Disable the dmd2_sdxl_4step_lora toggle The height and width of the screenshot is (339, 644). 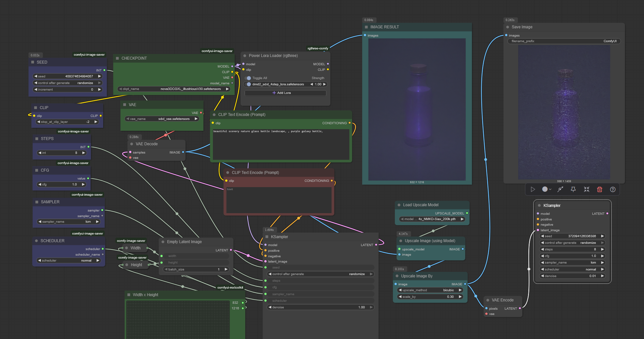[249, 84]
